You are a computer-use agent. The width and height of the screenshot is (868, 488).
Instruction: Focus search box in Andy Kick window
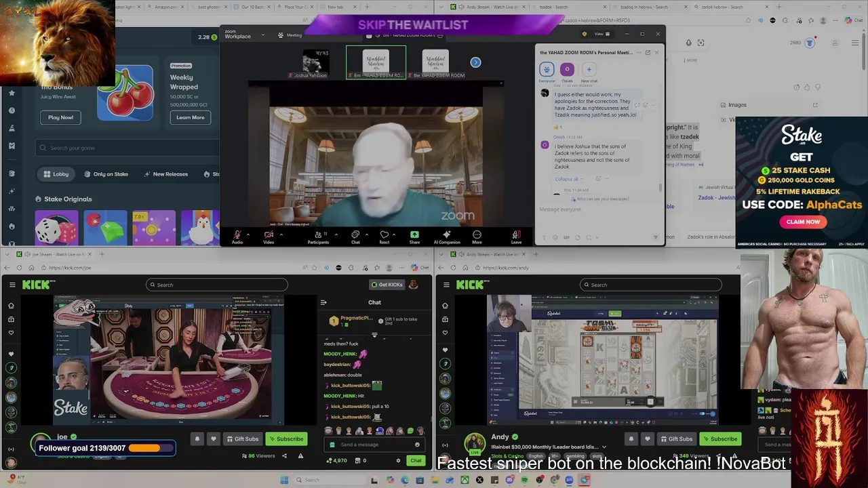[650, 285]
